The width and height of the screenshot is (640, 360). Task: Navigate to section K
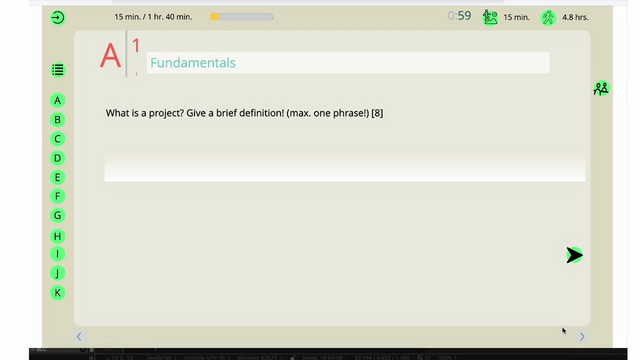click(58, 293)
